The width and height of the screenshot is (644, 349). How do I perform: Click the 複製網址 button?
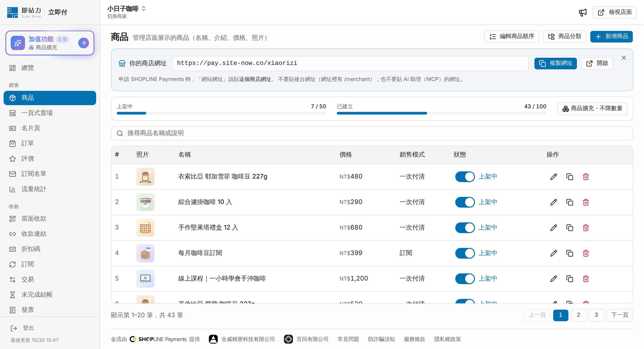click(x=555, y=63)
